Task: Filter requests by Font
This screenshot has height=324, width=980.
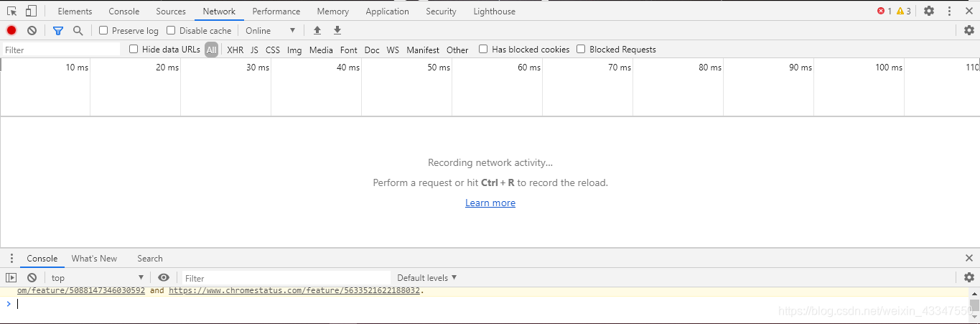Action: click(x=349, y=50)
